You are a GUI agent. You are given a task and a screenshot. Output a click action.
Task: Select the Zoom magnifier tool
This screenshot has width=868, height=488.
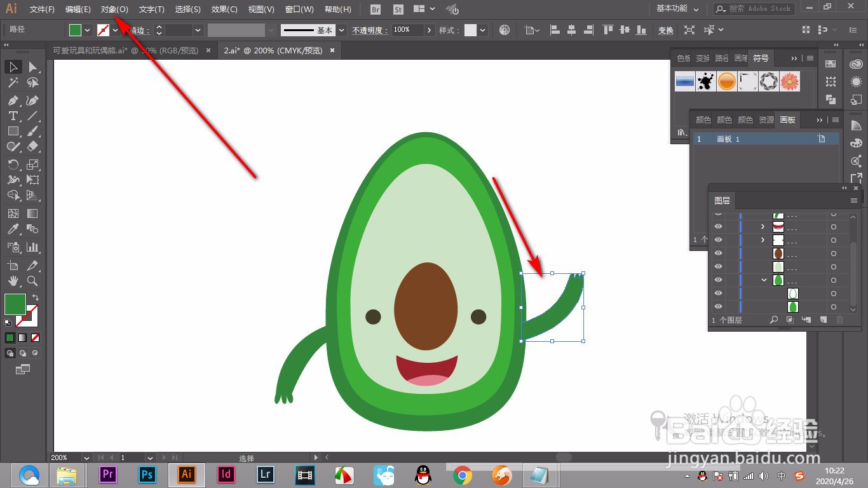click(x=32, y=281)
